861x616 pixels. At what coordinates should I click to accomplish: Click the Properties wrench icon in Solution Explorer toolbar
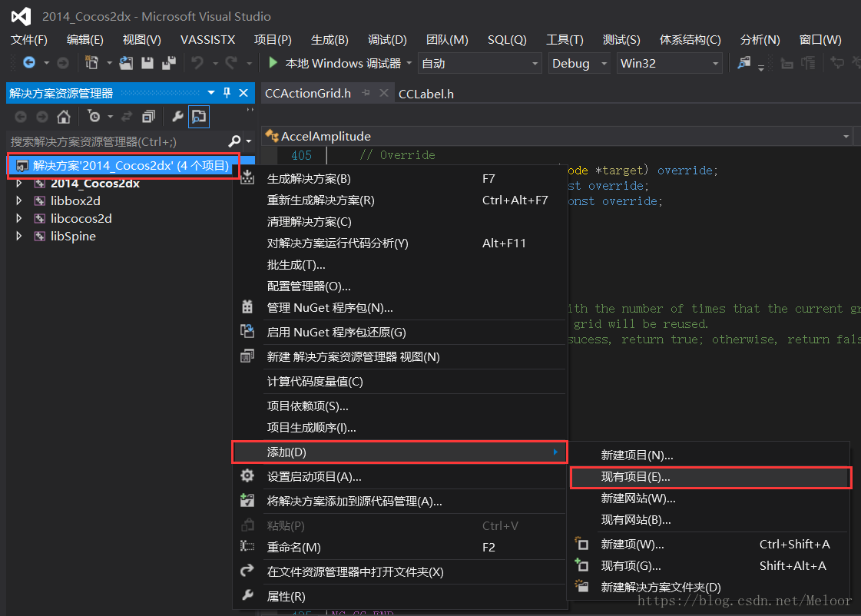(177, 117)
